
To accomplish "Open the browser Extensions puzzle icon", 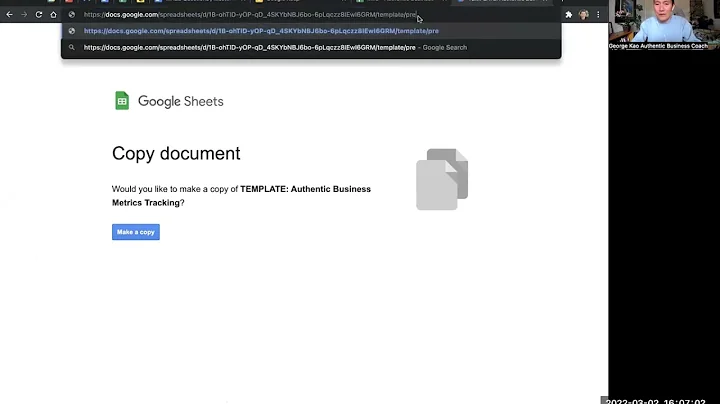I will pyautogui.click(x=568, y=15).
